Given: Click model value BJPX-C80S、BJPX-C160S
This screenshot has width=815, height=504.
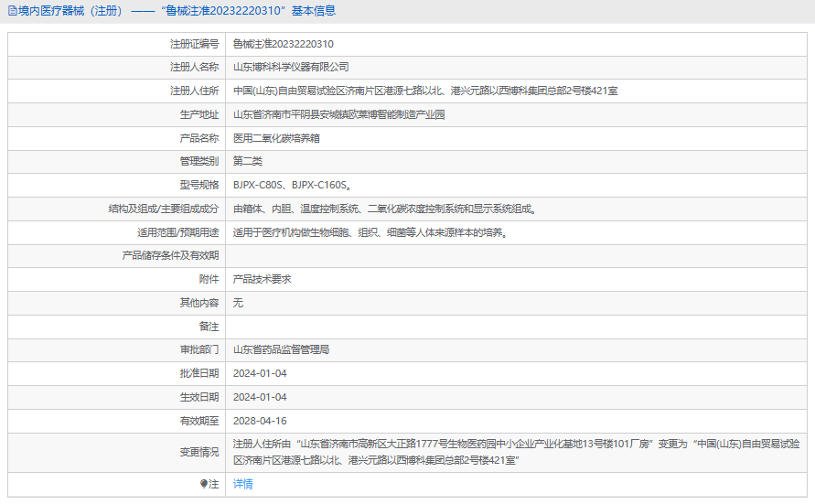Looking at the screenshot, I should pos(292,185).
